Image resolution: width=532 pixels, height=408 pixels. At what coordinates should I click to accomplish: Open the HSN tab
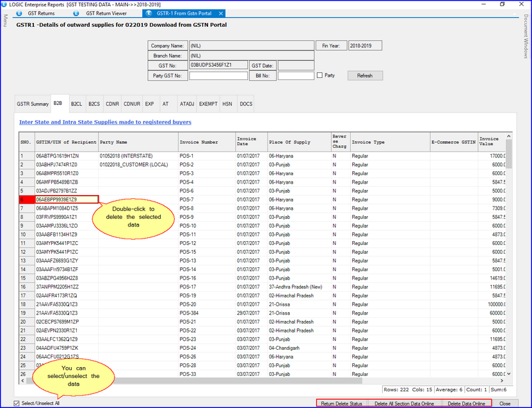click(x=227, y=104)
